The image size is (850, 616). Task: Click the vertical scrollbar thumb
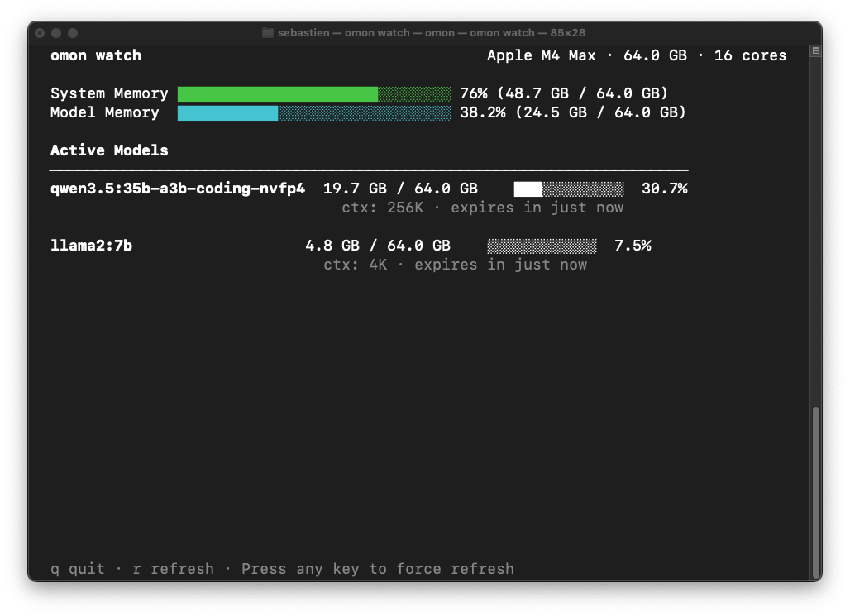(816, 492)
